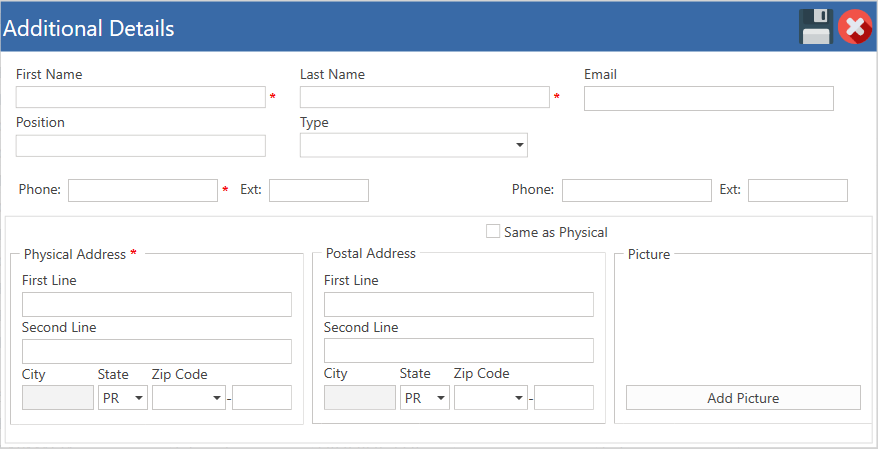Select the Email text box
Screen dimensions: 878x449
click(709, 99)
